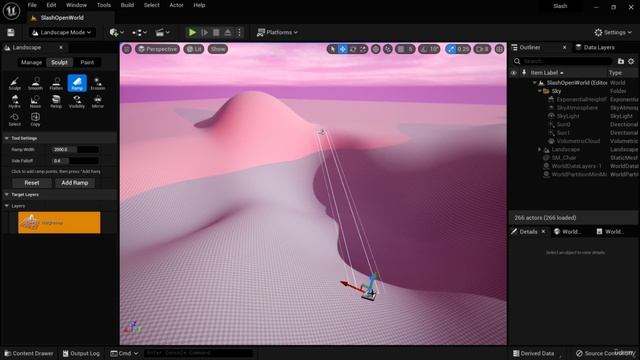Image resolution: width=640 pixels, height=360 pixels.
Task: Collapse the Layers subsection
Action: [x=7, y=206]
